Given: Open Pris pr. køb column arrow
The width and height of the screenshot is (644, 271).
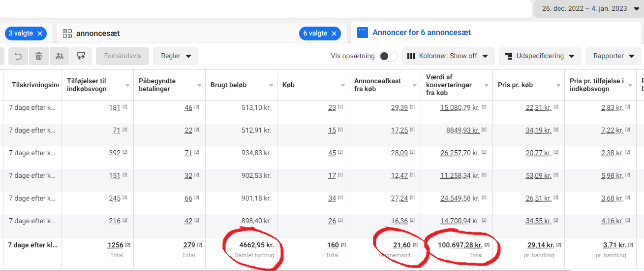Looking at the screenshot, I should pyautogui.click(x=558, y=85).
